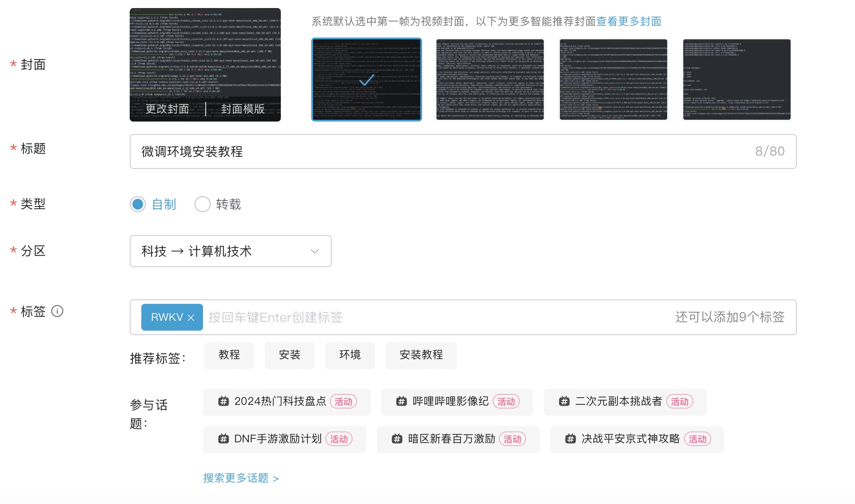Open 封面模版 cover templates
Image resolution: width=855 pixels, height=504 pixels.
point(243,109)
